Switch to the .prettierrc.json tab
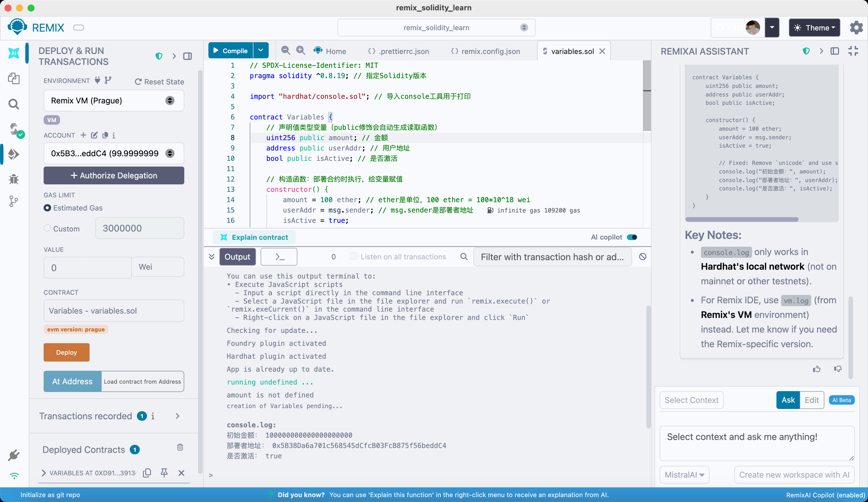This screenshot has width=868, height=502. coord(398,51)
